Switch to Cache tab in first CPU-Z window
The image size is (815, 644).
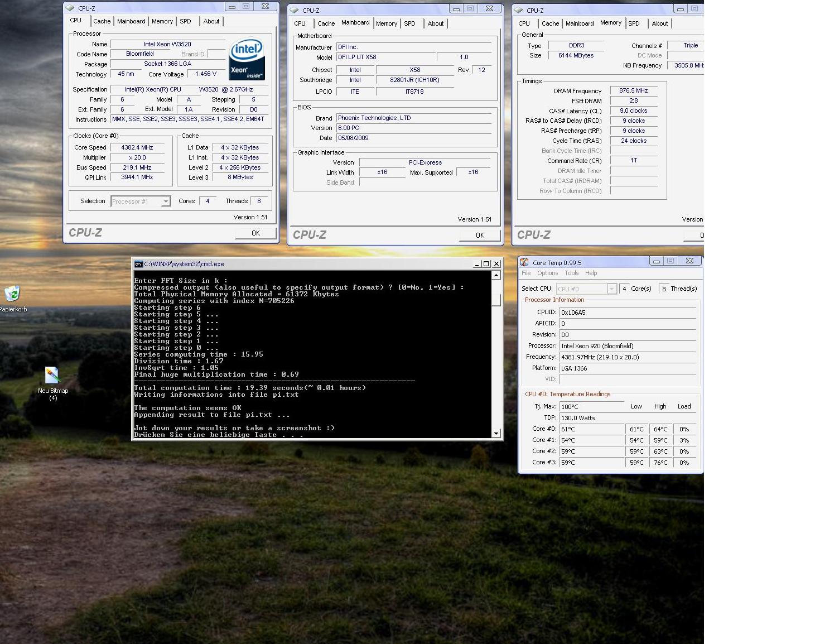pos(102,21)
